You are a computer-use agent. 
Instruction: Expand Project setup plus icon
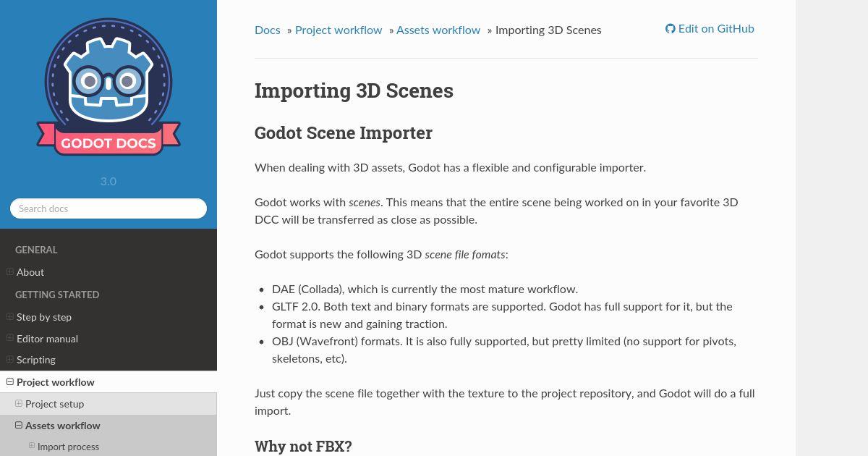click(x=19, y=404)
